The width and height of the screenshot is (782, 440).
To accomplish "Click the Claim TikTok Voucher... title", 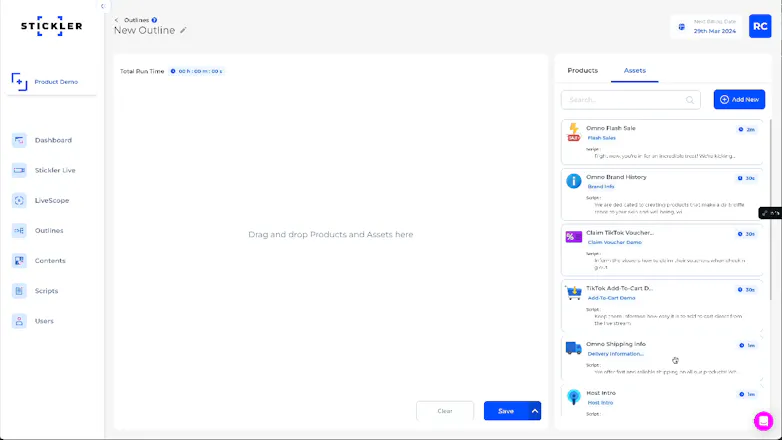I will pyautogui.click(x=619, y=233).
